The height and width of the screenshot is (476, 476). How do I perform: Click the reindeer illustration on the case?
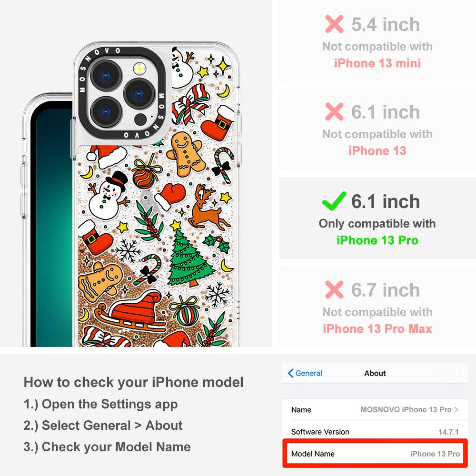pyautogui.click(x=209, y=208)
